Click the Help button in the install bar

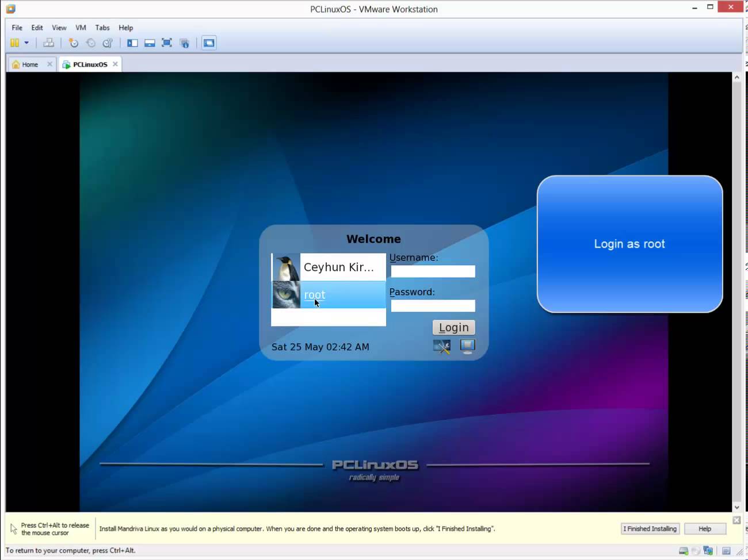pyautogui.click(x=705, y=528)
